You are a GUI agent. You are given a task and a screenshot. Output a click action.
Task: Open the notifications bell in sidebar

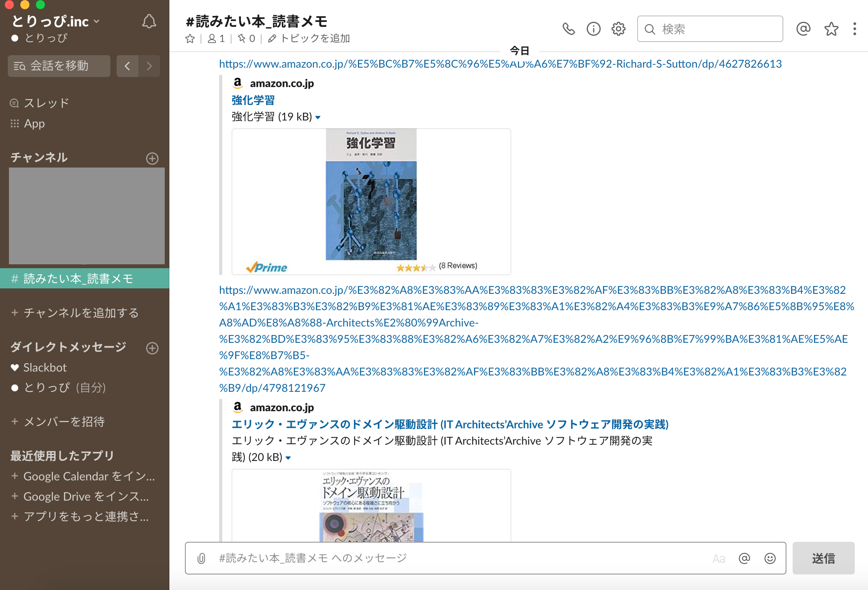(149, 21)
